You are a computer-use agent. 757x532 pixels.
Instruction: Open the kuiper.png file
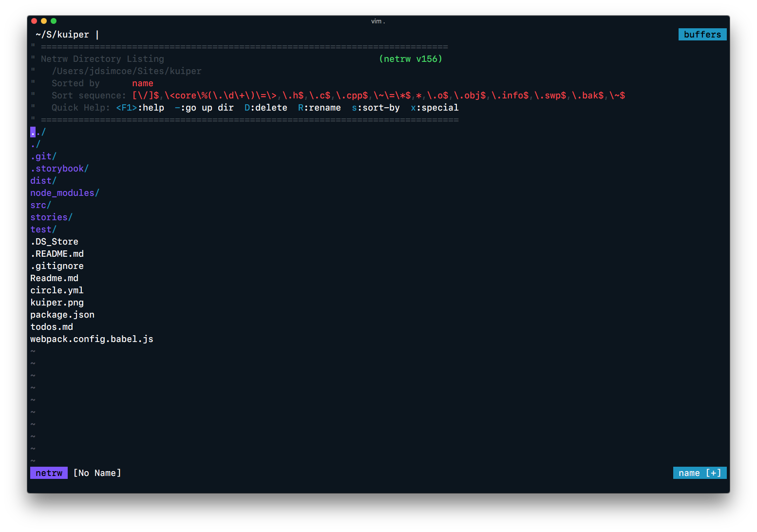[x=57, y=303]
